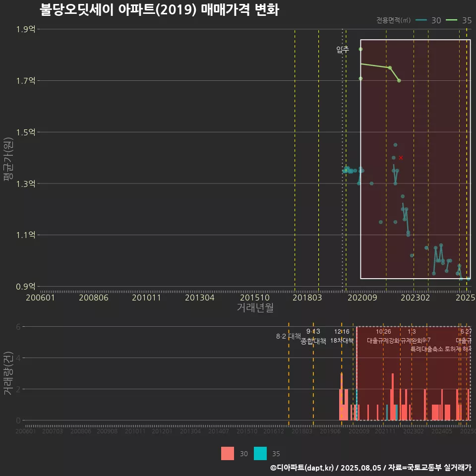
Task: Click the '4' label on volume axis
Action: (18, 358)
